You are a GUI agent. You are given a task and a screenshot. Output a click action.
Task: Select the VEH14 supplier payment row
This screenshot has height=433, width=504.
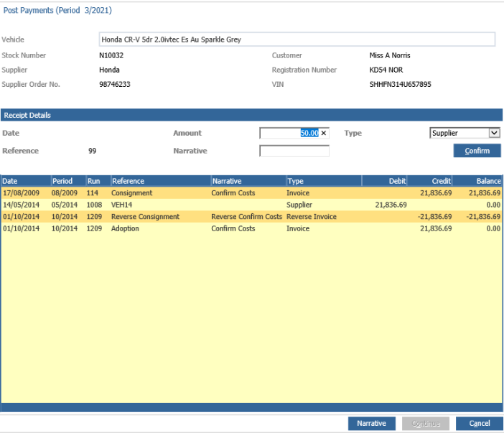tap(251, 205)
